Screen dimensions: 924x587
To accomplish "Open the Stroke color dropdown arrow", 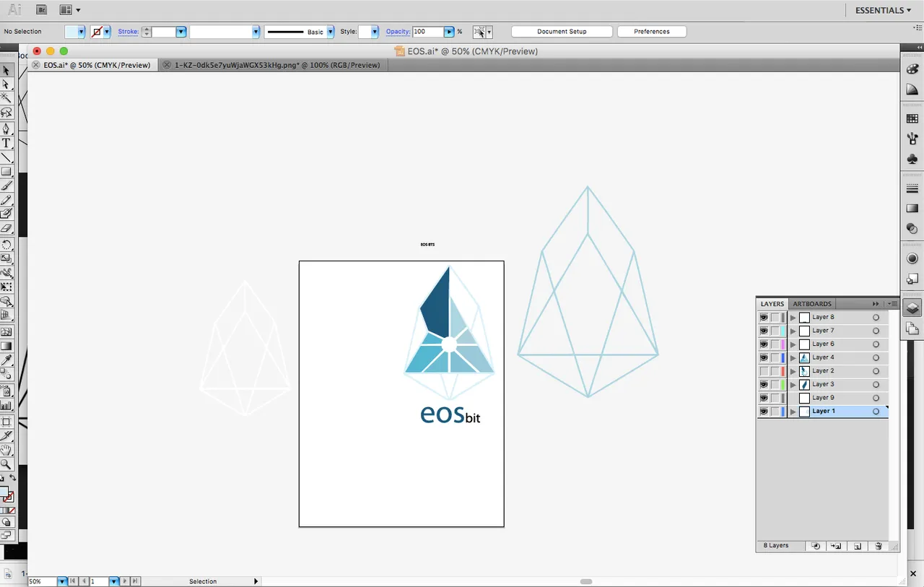I will point(107,32).
